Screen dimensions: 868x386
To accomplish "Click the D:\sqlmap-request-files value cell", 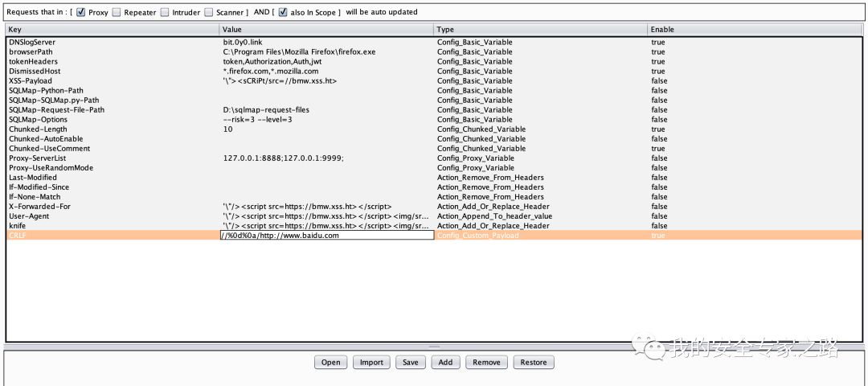I will click(x=326, y=109).
